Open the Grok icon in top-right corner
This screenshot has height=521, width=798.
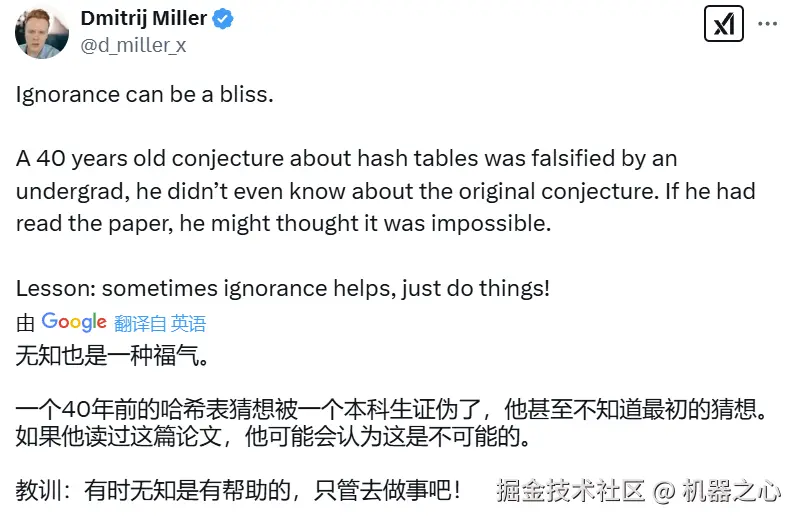click(723, 23)
